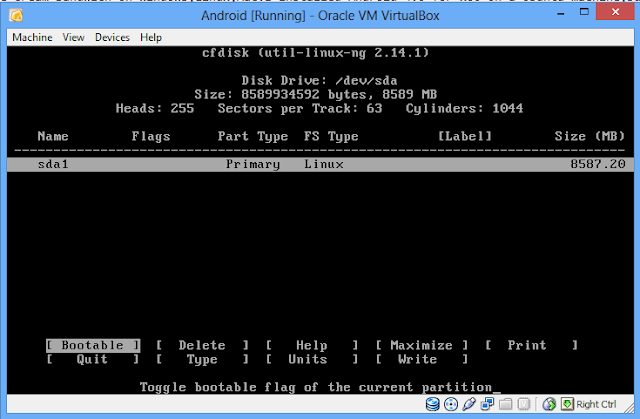
Task: Click the Size (MB) column header
Action: (x=590, y=136)
